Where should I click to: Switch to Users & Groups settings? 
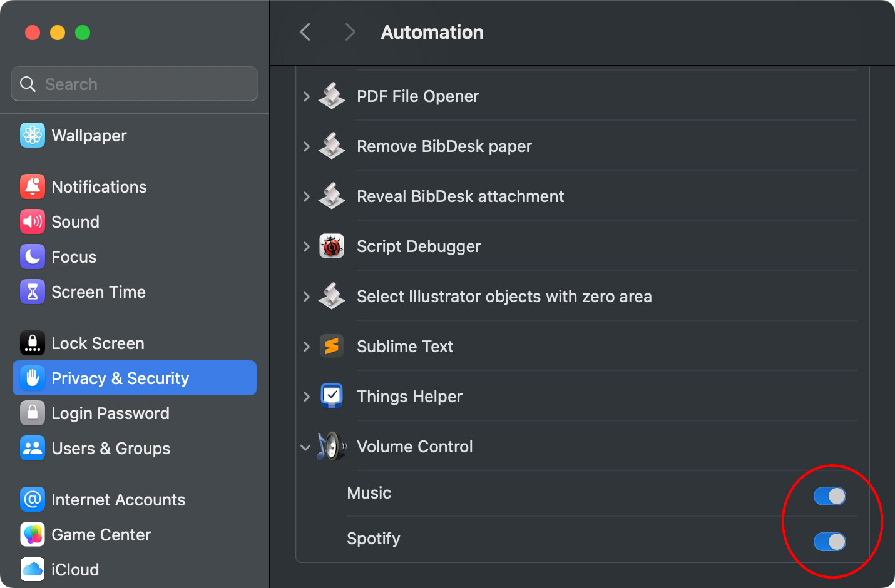pyautogui.click(x=110, y=448)
